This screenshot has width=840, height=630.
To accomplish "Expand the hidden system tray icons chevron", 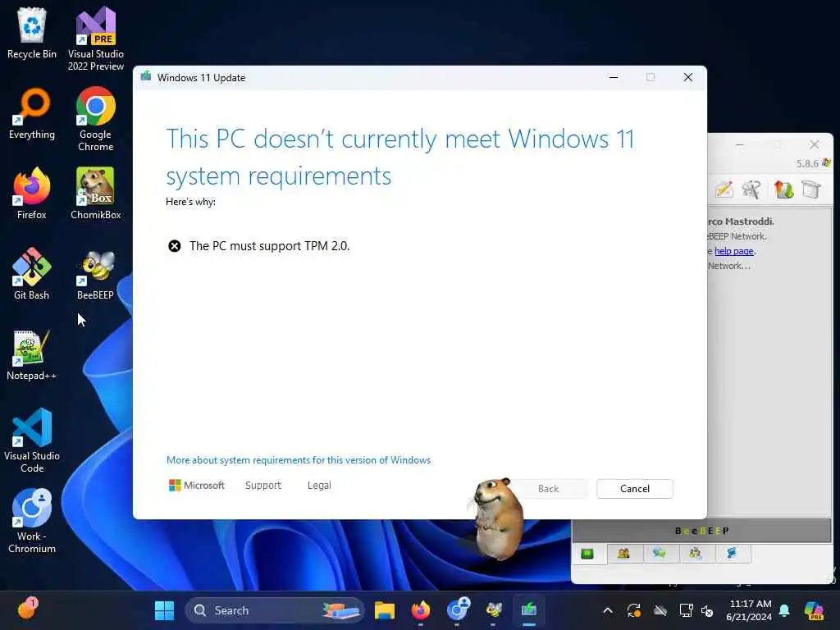I will click(608, 610).
